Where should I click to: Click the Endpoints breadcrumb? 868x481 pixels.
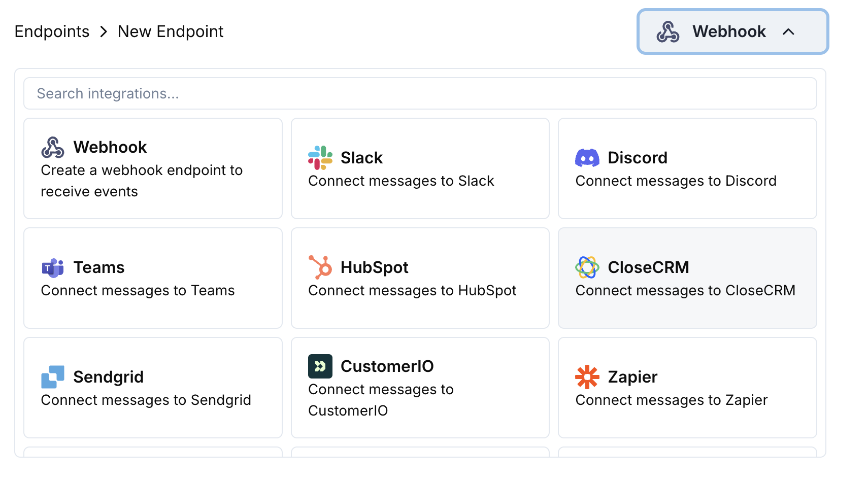coord(51,31)
